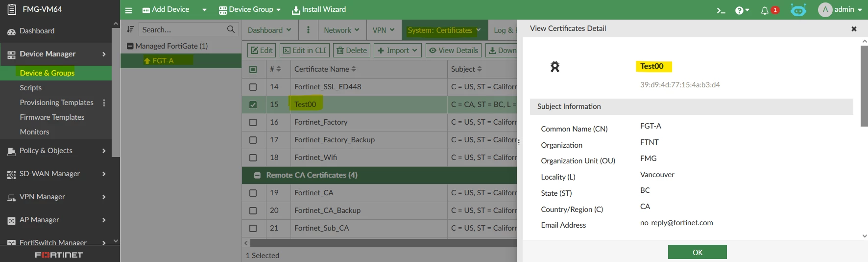Screen dimensions: 868x262
Task: Check the Fortinet_CA_Backup row checkbox
Action: tap(253, 210)
